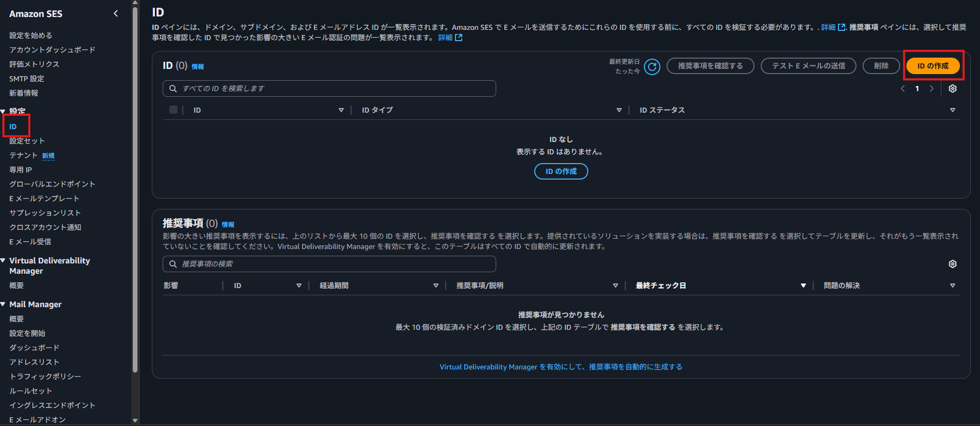980x426 pixels.
Task: Sort by 最終チェック日 column arrow
Action: (x=803, y=286)
